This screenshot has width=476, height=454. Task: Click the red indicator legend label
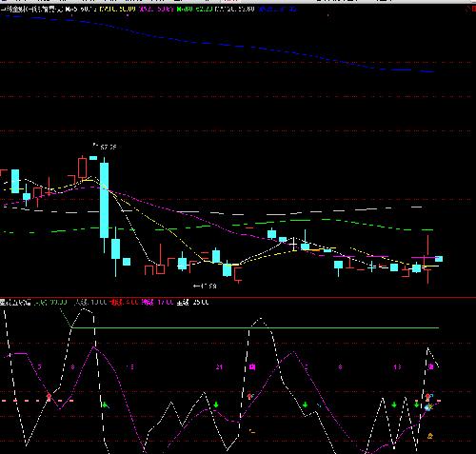click(x=116, y=303)
